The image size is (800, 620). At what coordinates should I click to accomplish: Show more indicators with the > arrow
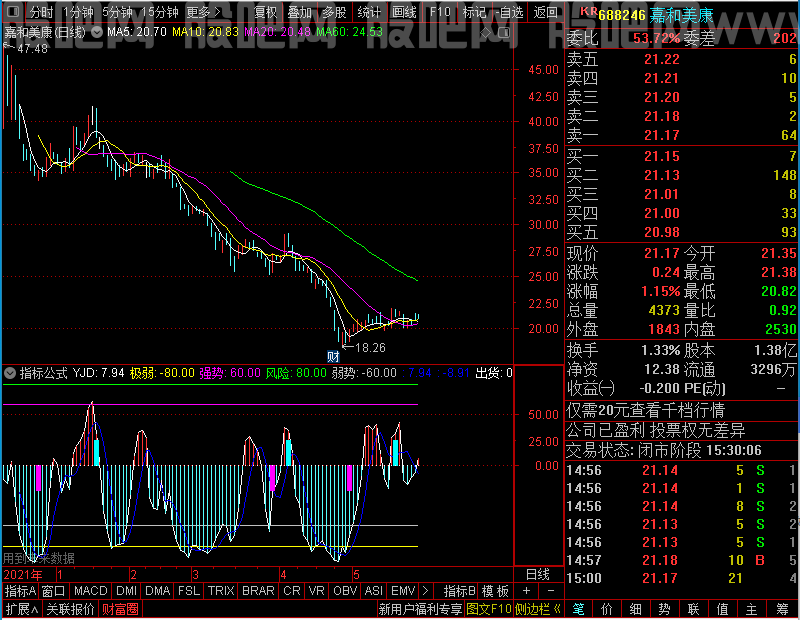pos(426,591)
